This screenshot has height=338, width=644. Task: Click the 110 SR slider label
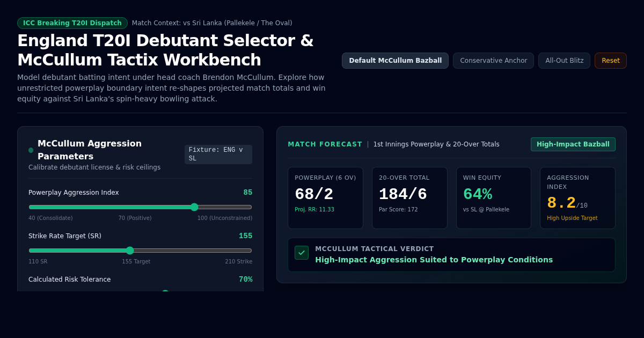(x=38, y=262)
